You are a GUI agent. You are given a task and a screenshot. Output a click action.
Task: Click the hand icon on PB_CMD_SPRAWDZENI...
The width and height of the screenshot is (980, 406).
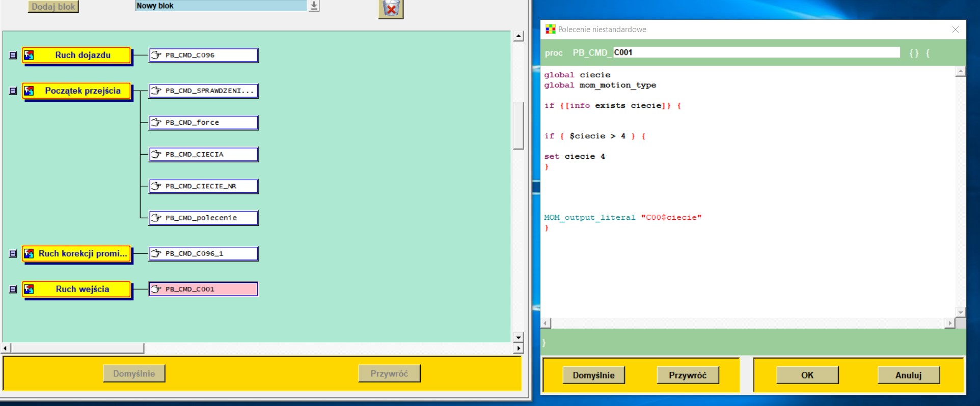coord(156,91)
